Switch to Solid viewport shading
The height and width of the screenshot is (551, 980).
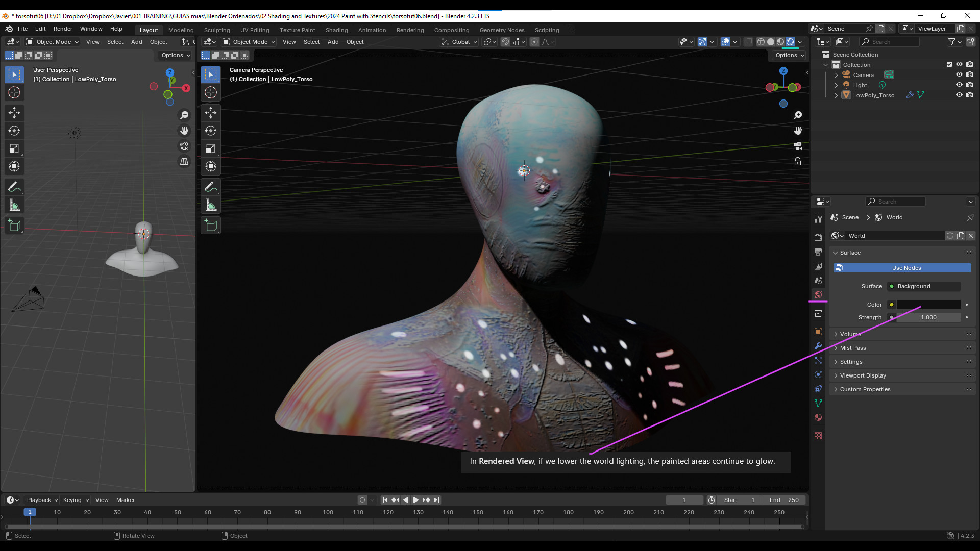(x=771, y=42)
